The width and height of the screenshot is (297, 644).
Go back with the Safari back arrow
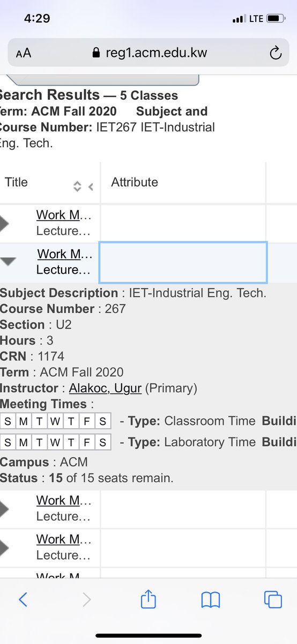point(23,599)
